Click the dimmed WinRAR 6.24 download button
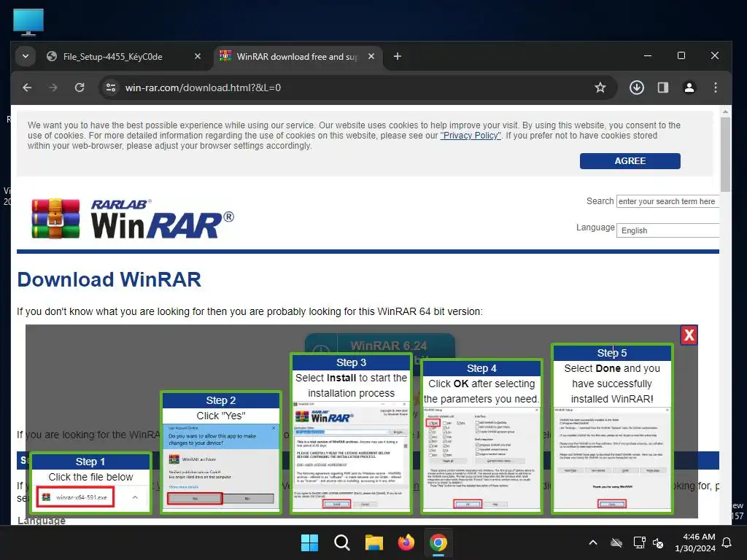The height and width of the screenshot is (560, 747). (x=379, y=343)
